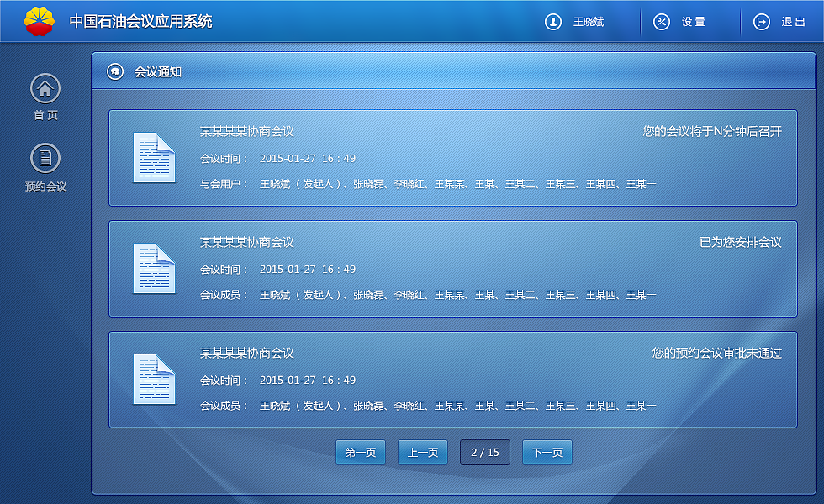The height and width of the screenshot is (504, 824).
Task: Click the China Petroleum logo icon
Action: tap(39, 21)
